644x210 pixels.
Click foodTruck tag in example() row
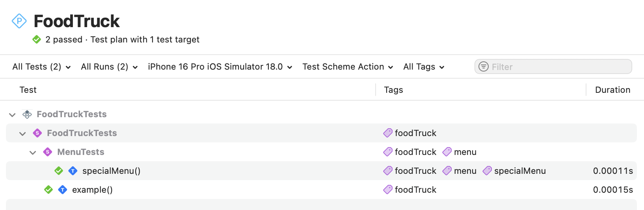(410, 190)
